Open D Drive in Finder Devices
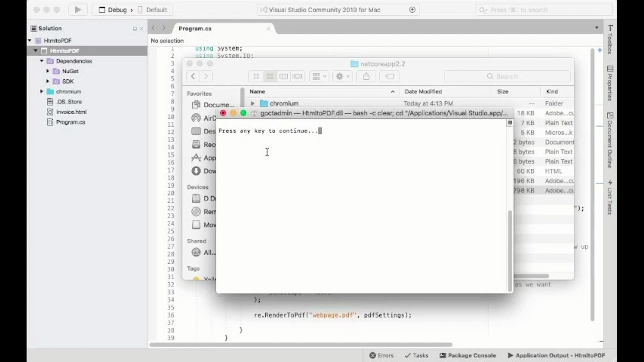The width and height of the screenshot is (644, 362). point(203,198)
